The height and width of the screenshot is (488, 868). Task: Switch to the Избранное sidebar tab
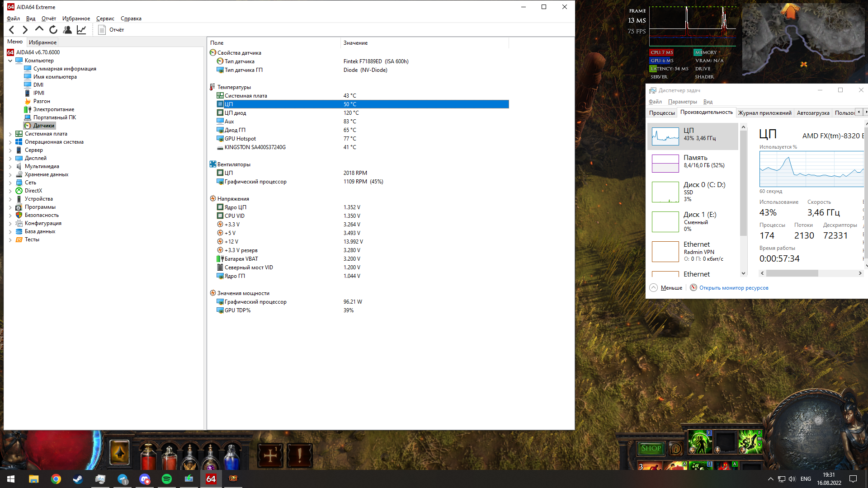[42, 42]
